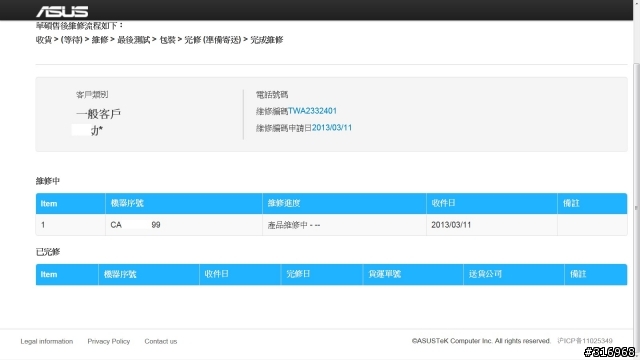Click the ASUSTeK copyright notice text
640x360 pixels.
coord(481,341)
